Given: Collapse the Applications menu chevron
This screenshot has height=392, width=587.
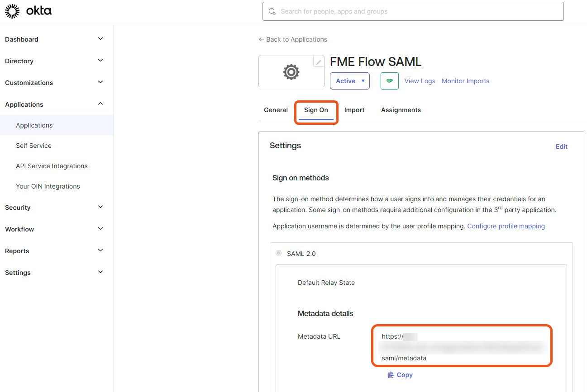Looking at the screenshot, I should point(100,104).
